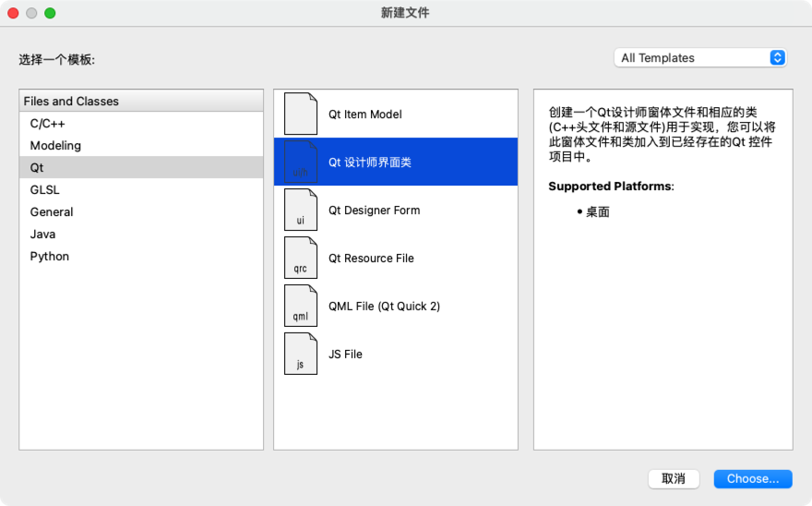
Task: Select the Java category
Action: pos(141,235)
